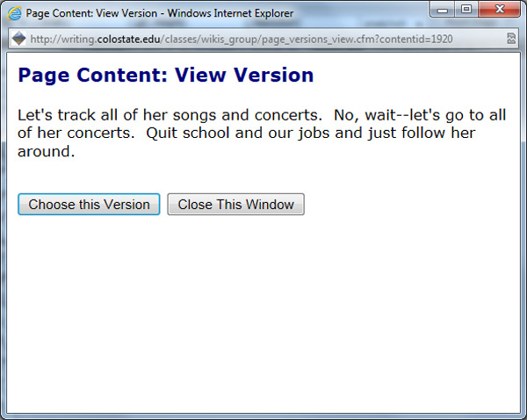
Task: Click the Internet Explorer logo in title bar
Action: (14, 13)
